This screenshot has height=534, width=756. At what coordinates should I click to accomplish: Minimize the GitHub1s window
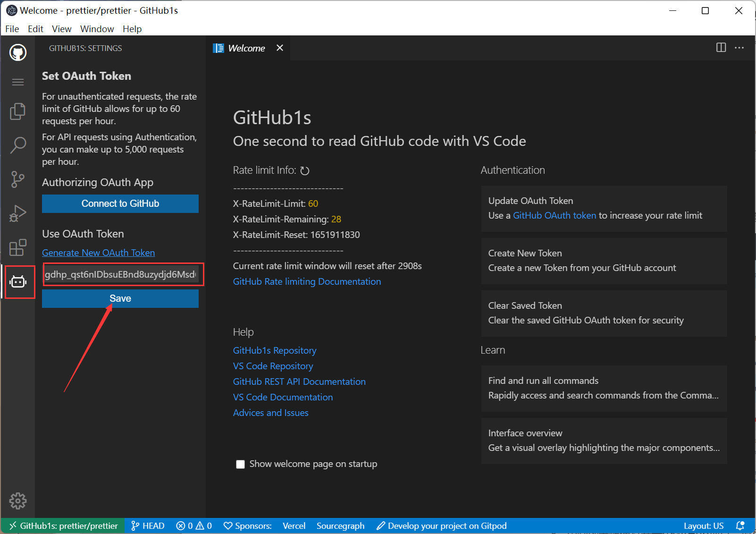(x=673, y=10)
